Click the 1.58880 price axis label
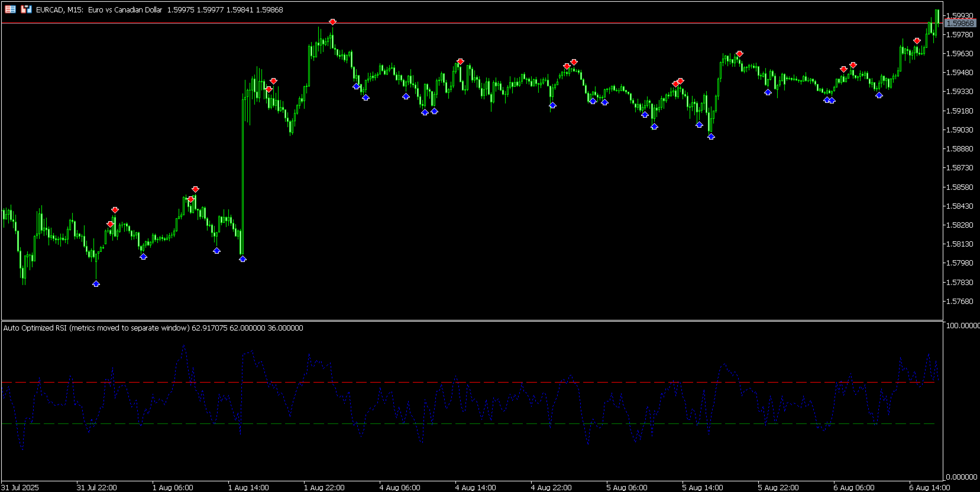Screen dimensions: 980x492 tap(960, 148)
